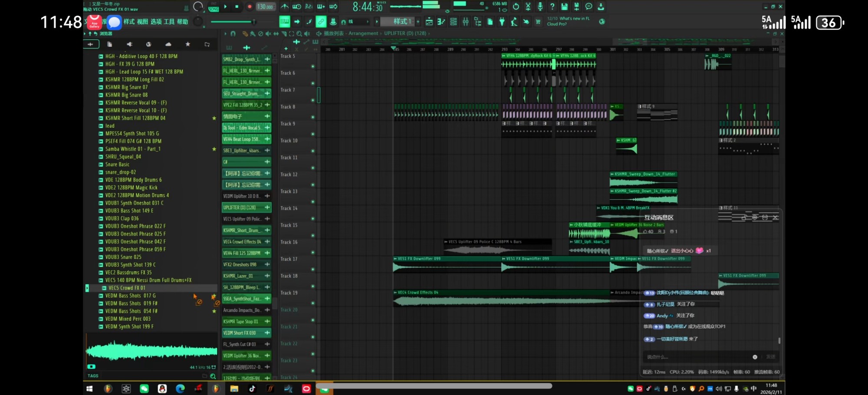The width and height of the screenshot is (868, 395).
Task: Open the mixer window from toolbar
Action: [465, 22]
